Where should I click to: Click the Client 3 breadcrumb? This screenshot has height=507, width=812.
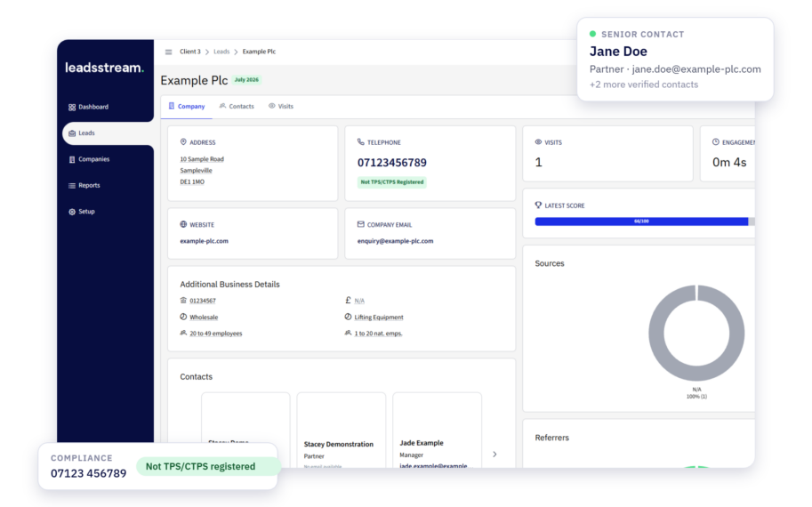point(190,52)
